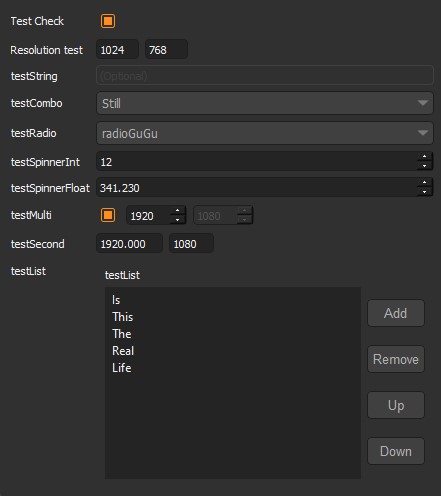
Task: Decrement the testMulti 1920 spinner
Action: click(177, 220)
